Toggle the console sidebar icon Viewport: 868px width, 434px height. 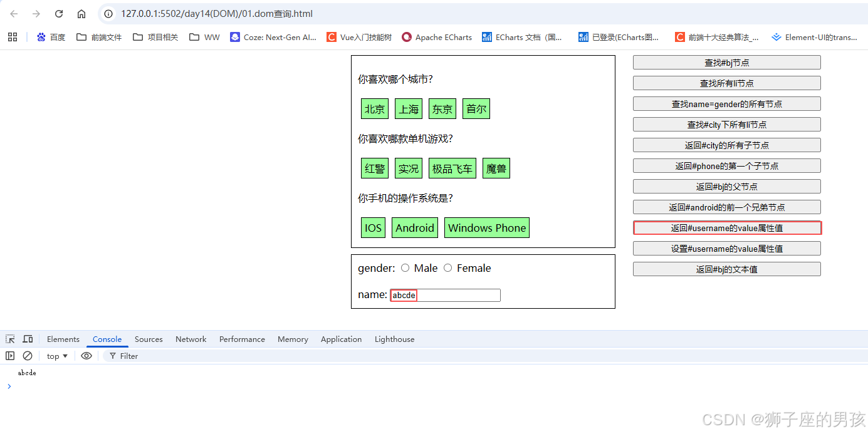pos(10,356)
